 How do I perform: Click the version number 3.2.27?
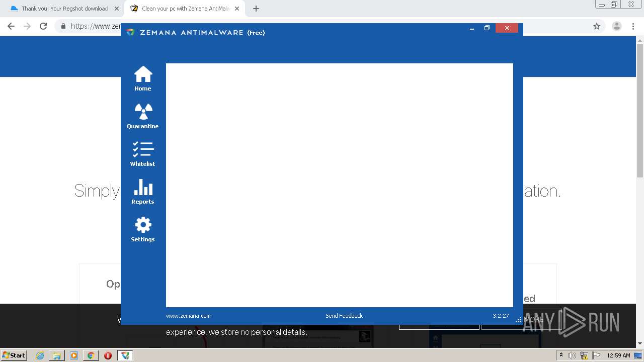coord(501,316)
